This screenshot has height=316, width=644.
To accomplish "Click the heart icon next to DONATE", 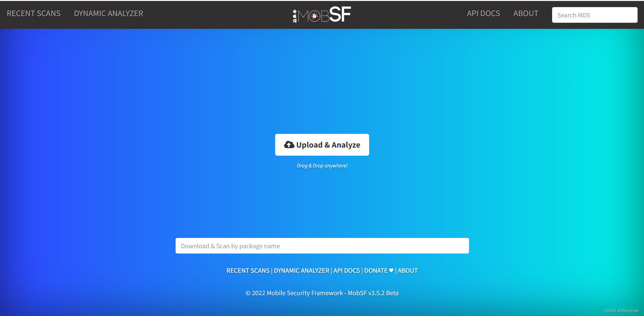I will pyautogui.click(x=391, y=270).
